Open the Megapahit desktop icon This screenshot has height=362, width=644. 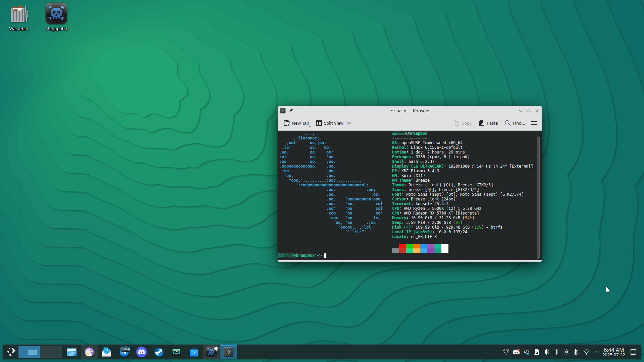(x=56, y=17)
